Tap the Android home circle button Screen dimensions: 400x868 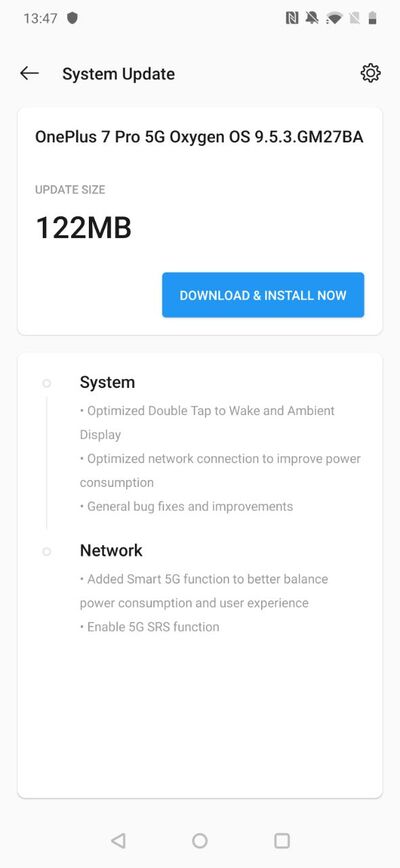click(200, 841)
